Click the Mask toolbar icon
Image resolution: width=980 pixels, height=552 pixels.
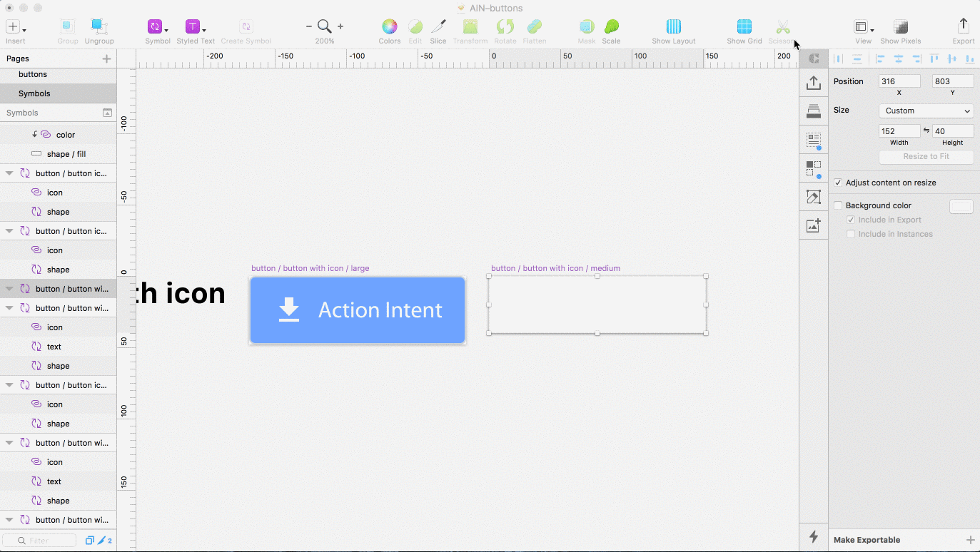click(x=587, y=27)
